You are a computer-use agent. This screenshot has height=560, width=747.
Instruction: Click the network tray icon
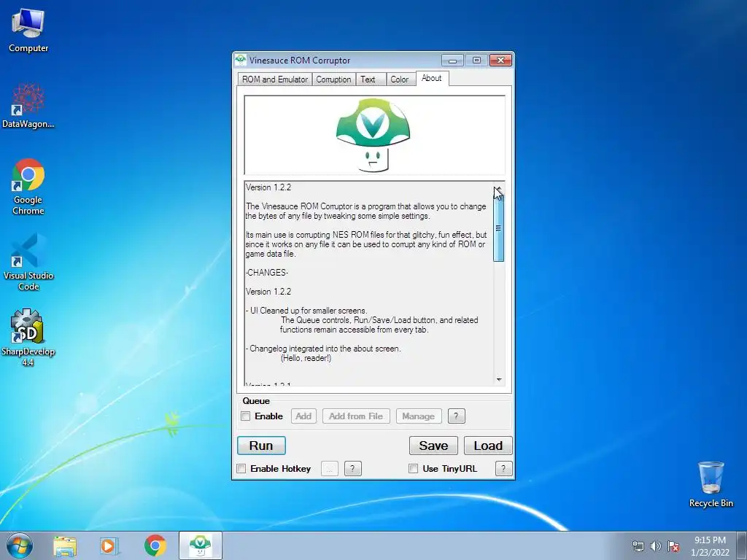click(x=638, y=546)
